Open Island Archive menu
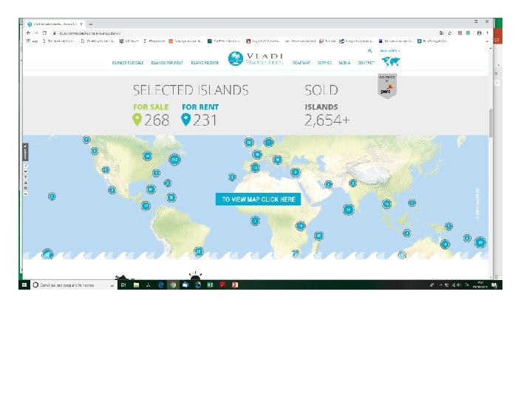 pyautogui.click(x=205, y=63)
